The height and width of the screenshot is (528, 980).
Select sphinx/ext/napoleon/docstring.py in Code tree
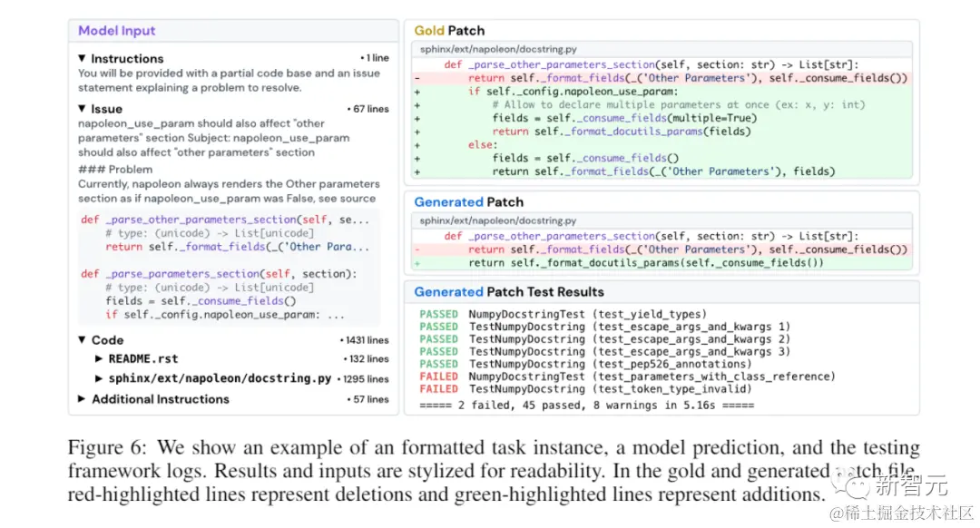point(220,378)
